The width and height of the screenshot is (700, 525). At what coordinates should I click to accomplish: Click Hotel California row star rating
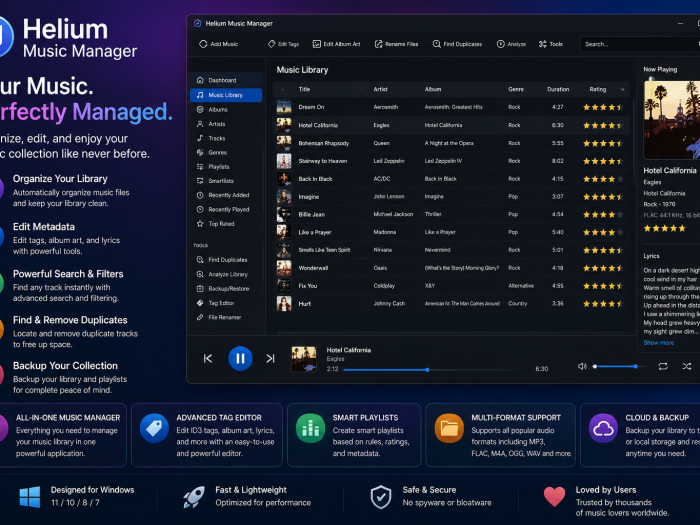(x=603, y=125)
